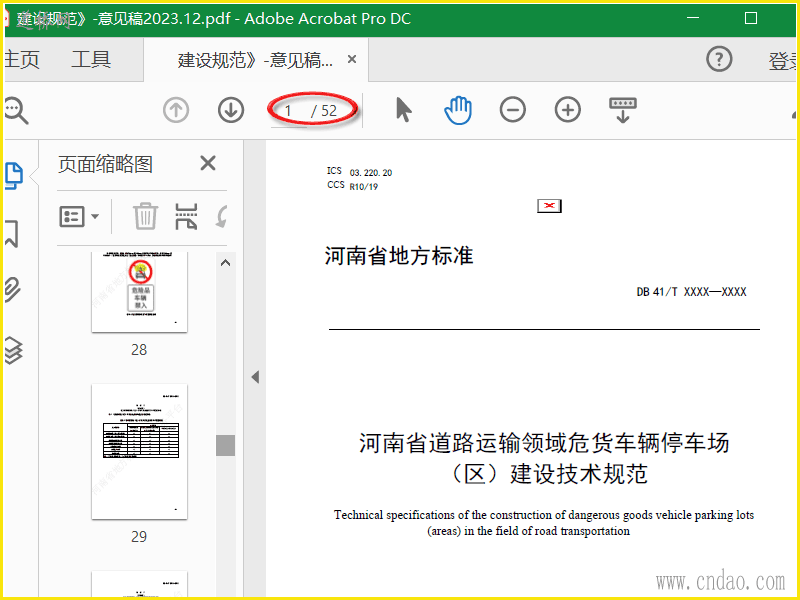This screenshot has height=600, width=800.
Task: Click the CCS R10/19 text
Action: tap(353, 186)
